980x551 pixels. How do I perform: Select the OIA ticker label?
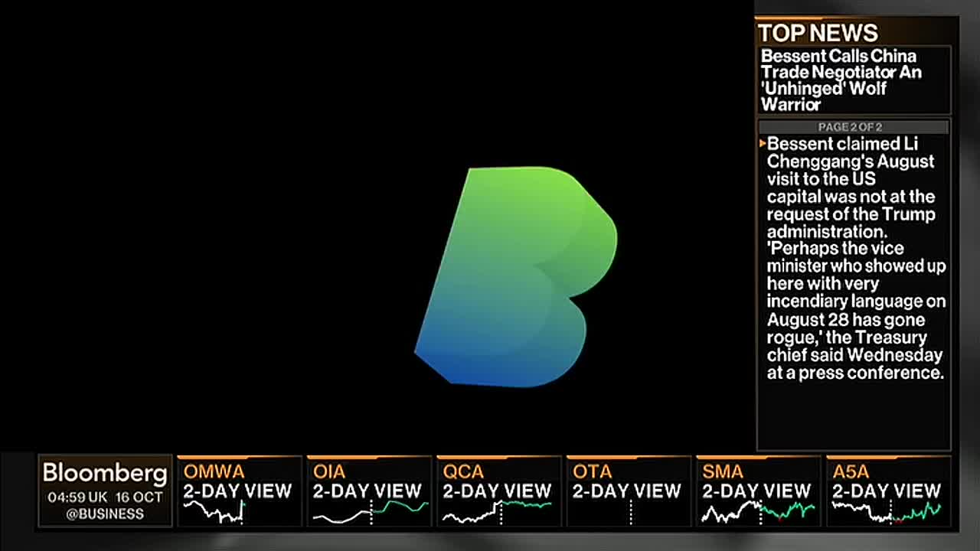[x=329, y=471]
